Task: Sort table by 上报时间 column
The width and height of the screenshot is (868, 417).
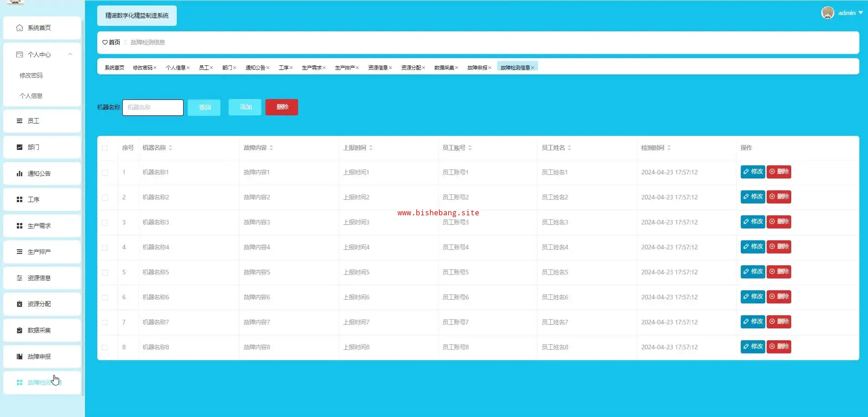Action: click(371, 148)
